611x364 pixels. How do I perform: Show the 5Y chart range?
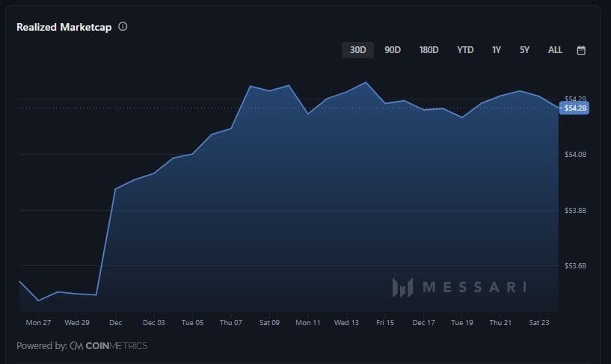coord(524,50)
